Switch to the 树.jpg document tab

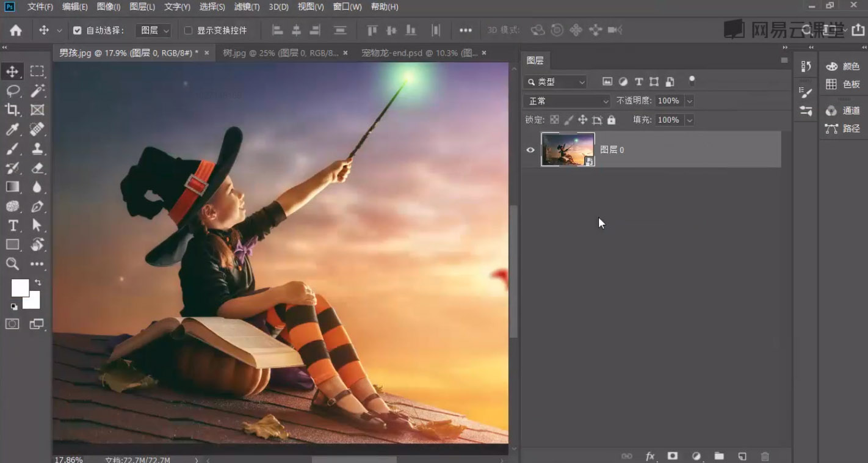281,53
